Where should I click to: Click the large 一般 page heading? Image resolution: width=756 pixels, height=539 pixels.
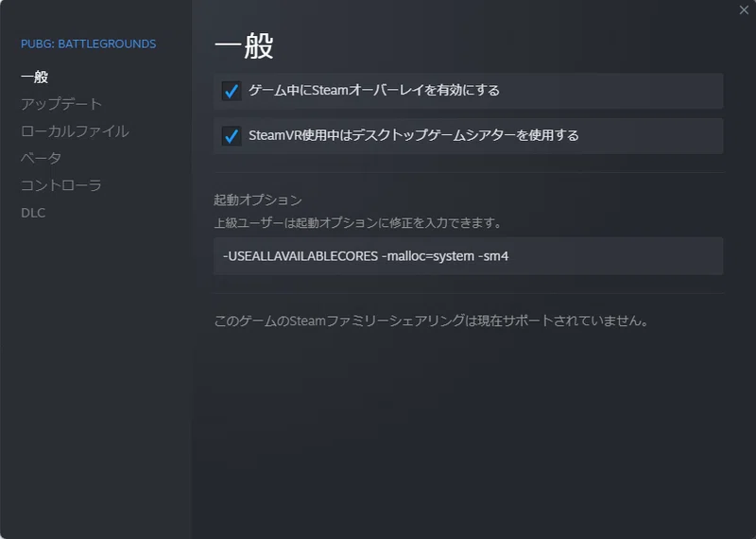[244, 45]
